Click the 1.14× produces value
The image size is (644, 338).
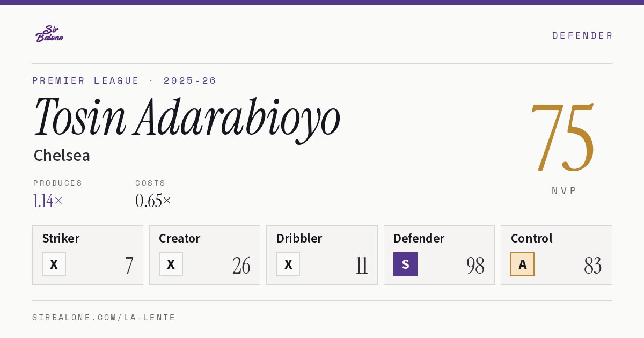[48, 201]
